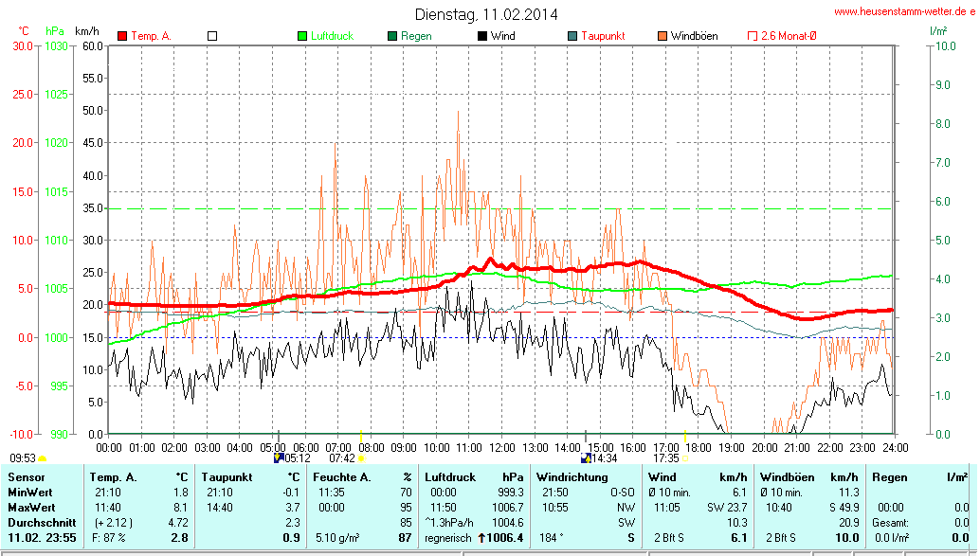Click the Dienstag, 11.02.2014 chart title

tap(486, 14)
